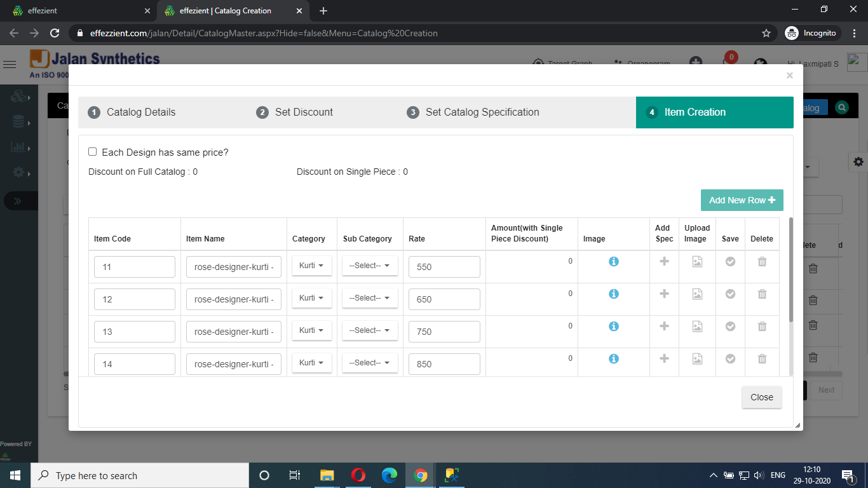Upload image icon for item 11
The image size is (868, 488).
coord(697,262)
